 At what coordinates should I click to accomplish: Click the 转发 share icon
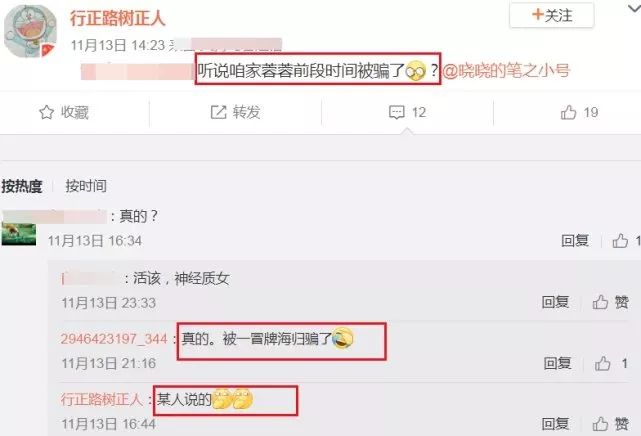pyautogui.click(x=218, y=112)
